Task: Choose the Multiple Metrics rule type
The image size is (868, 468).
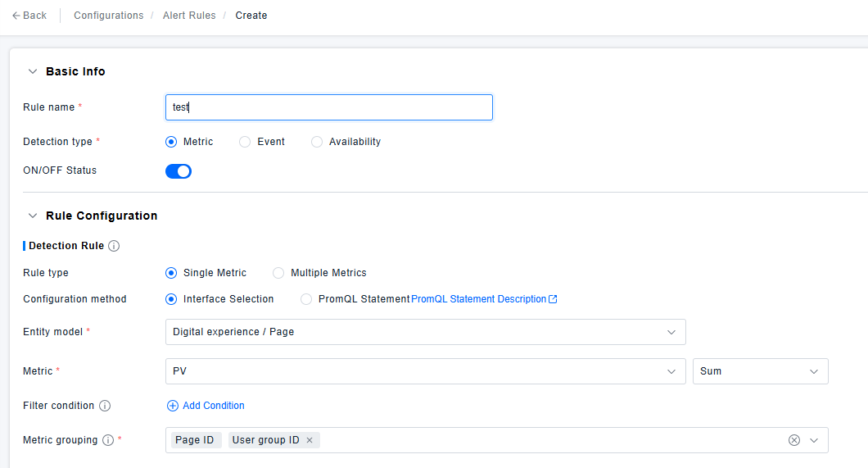Action: (278, 273)
